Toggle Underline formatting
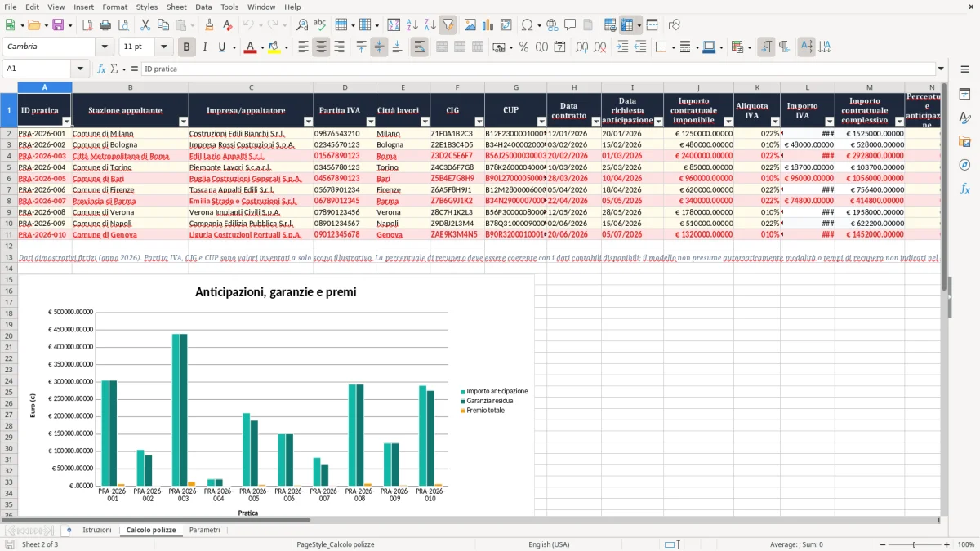980x551 pixels. (222, 47)
